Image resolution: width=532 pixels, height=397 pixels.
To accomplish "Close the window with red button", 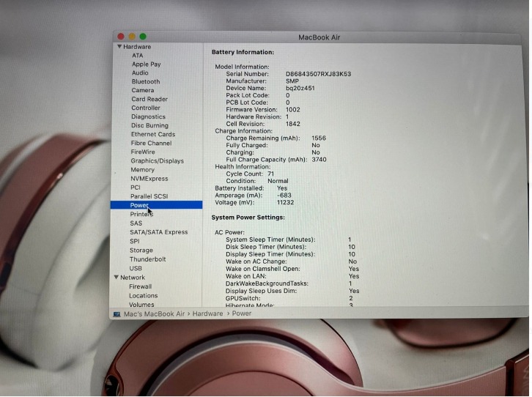I will [x=121, y=37].
